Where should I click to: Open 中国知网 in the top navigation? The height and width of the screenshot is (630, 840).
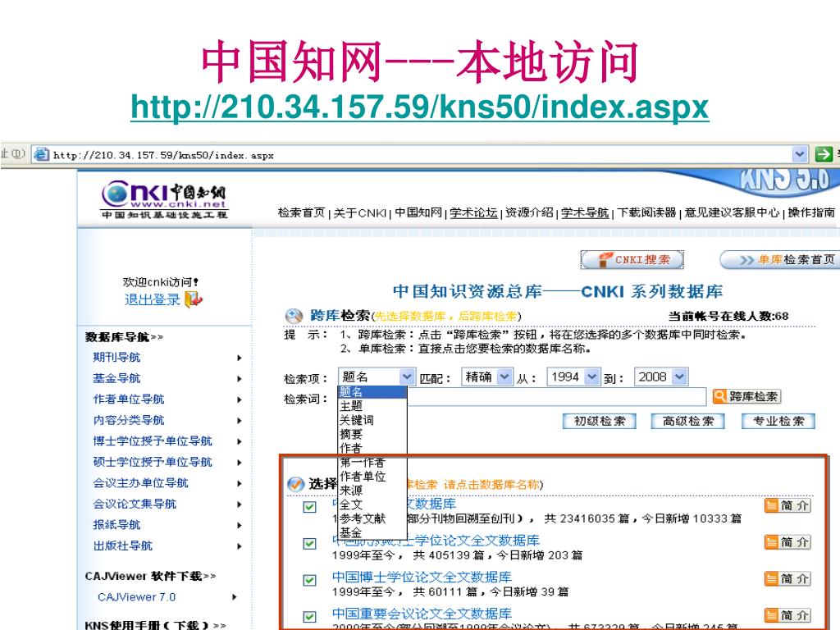(x=418, y=212)
